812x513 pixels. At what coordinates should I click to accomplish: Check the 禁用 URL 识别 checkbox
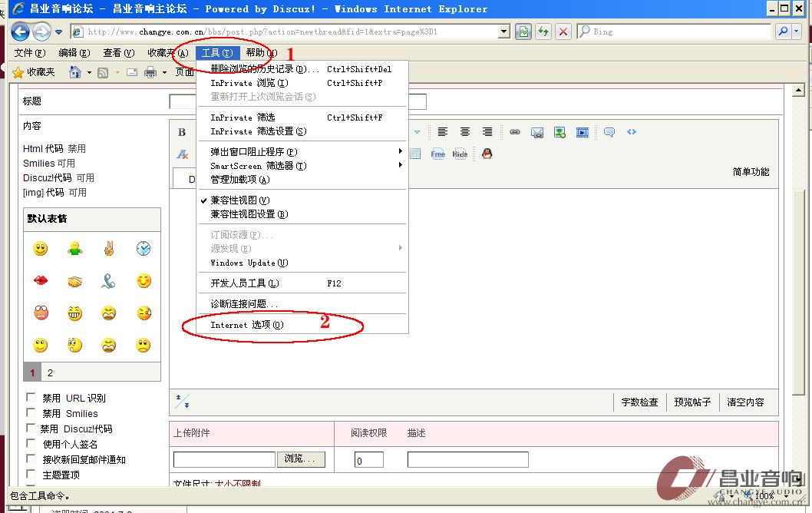pos(31,398)
